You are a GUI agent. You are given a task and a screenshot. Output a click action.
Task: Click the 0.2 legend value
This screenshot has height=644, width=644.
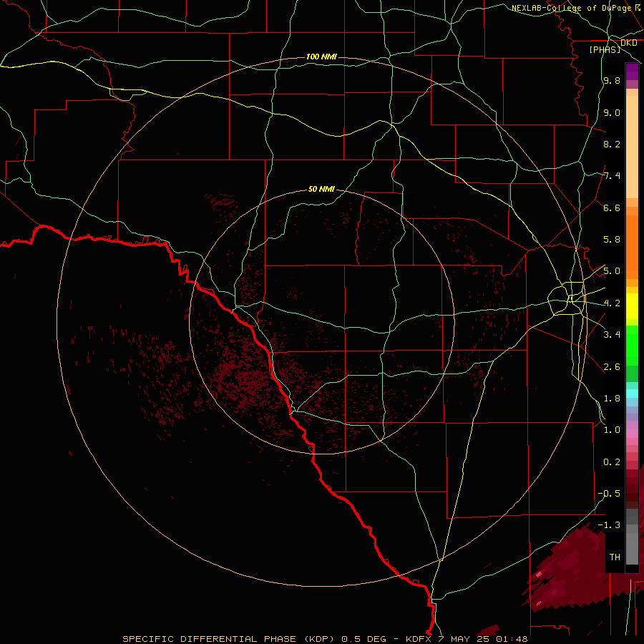click(612, 462)
